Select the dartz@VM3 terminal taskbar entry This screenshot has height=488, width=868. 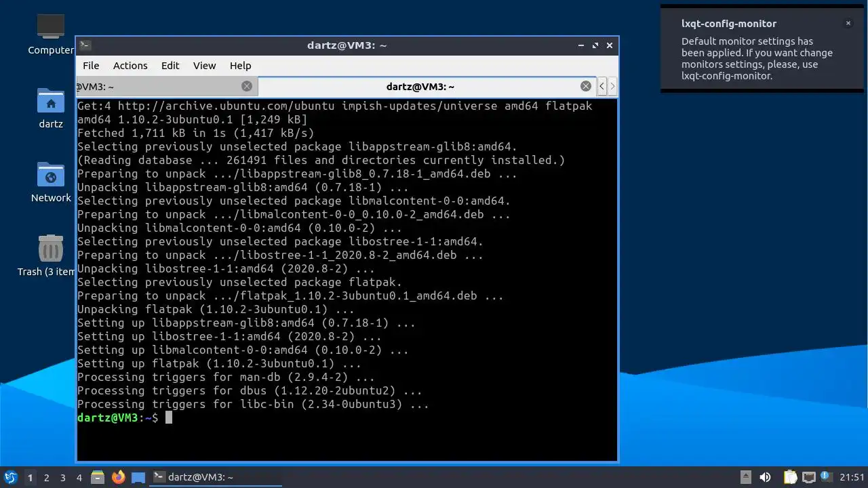(216, 477)
